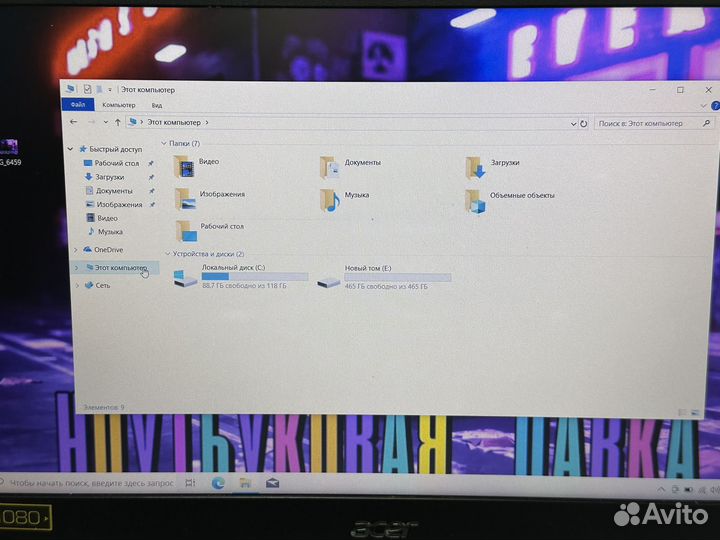Open the Видео folder icon
The width and height of the screenshot is (720, 540).
tap(184, 166)
